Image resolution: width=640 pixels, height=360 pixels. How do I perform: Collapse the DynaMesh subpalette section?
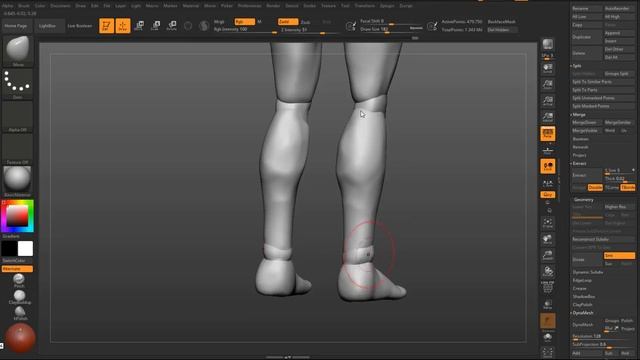click(x=582, y=313)
